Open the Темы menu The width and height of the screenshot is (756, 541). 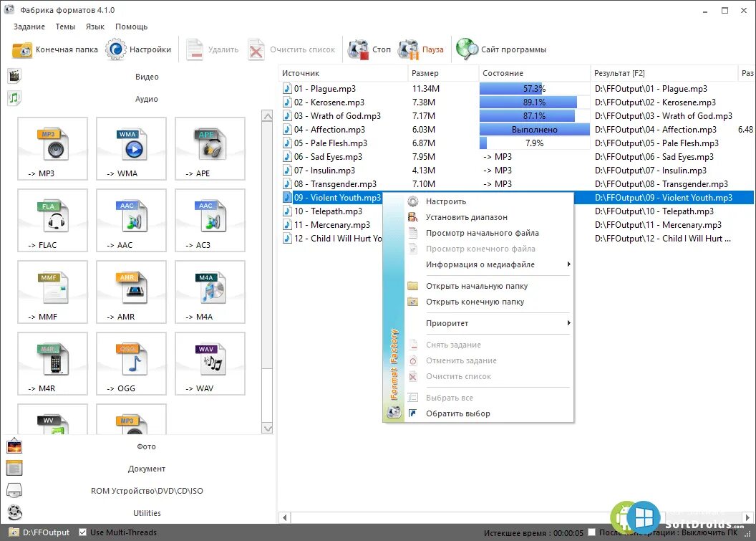point(65,27)
